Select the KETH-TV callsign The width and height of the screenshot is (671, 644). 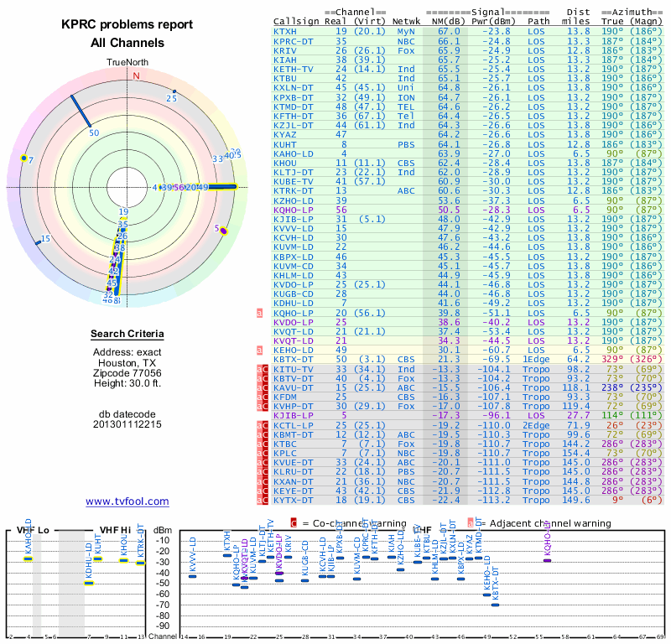294,69
